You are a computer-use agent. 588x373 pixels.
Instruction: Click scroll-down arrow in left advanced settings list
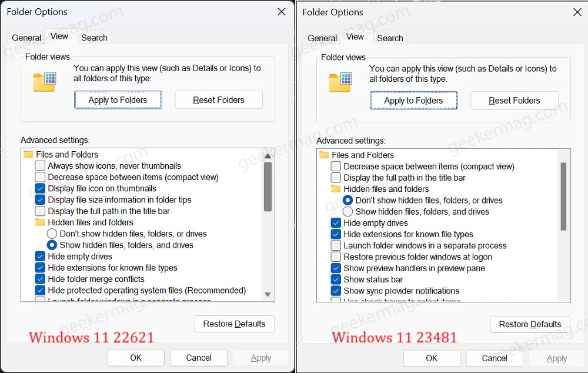(268, 295)
